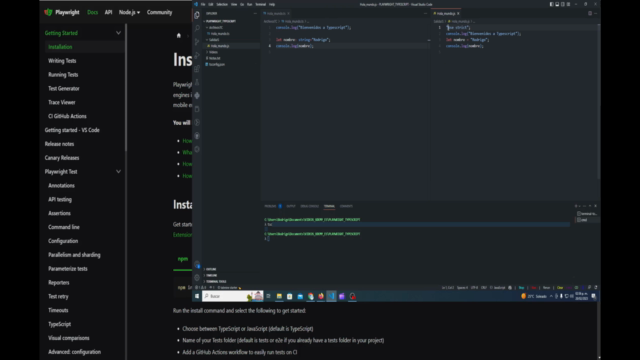Open tsconfig.json in the Explorer tree

(x=217, y=64)
